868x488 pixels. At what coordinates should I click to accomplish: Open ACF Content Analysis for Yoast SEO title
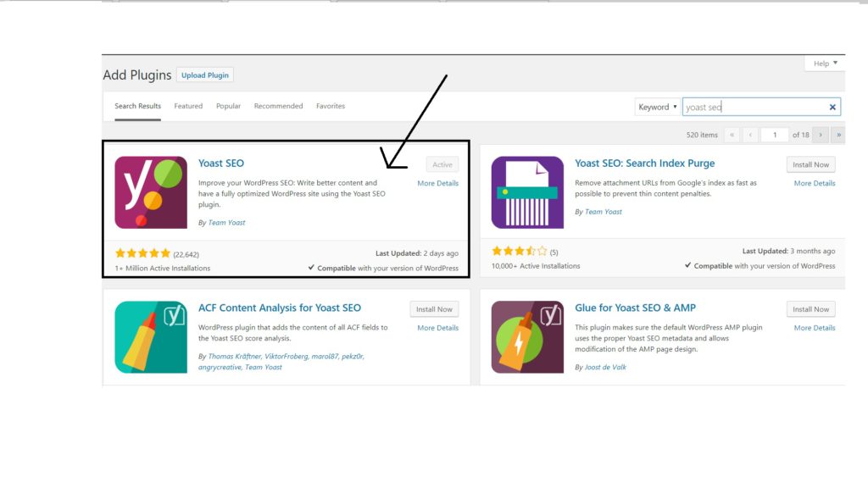coord(280,308)
